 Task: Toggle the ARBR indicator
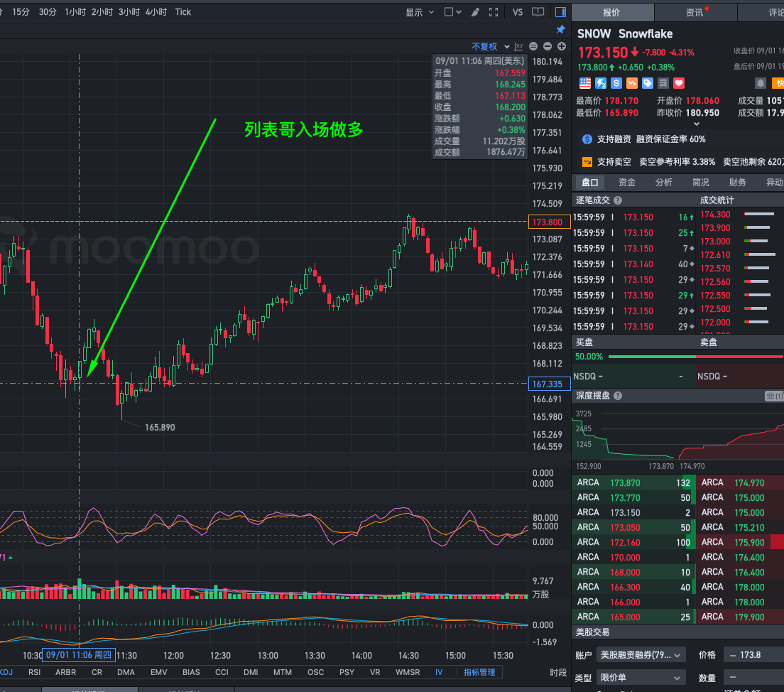click(x=65, y=673)
